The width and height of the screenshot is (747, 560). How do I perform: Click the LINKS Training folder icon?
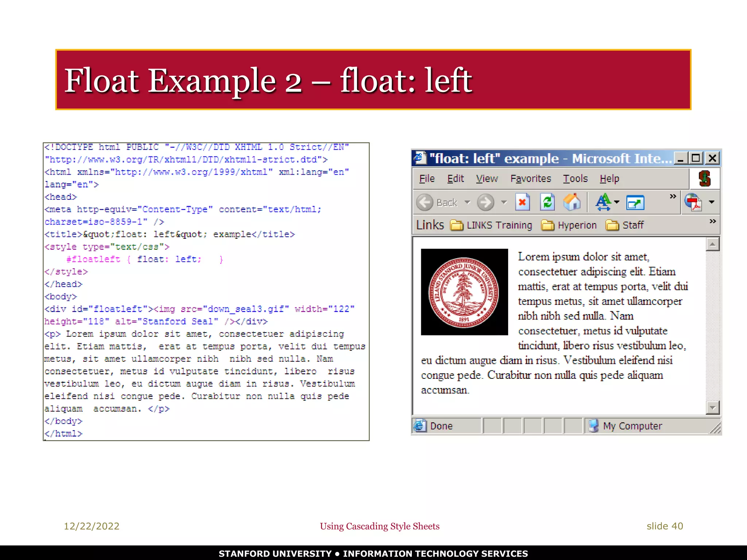(456, 225)
